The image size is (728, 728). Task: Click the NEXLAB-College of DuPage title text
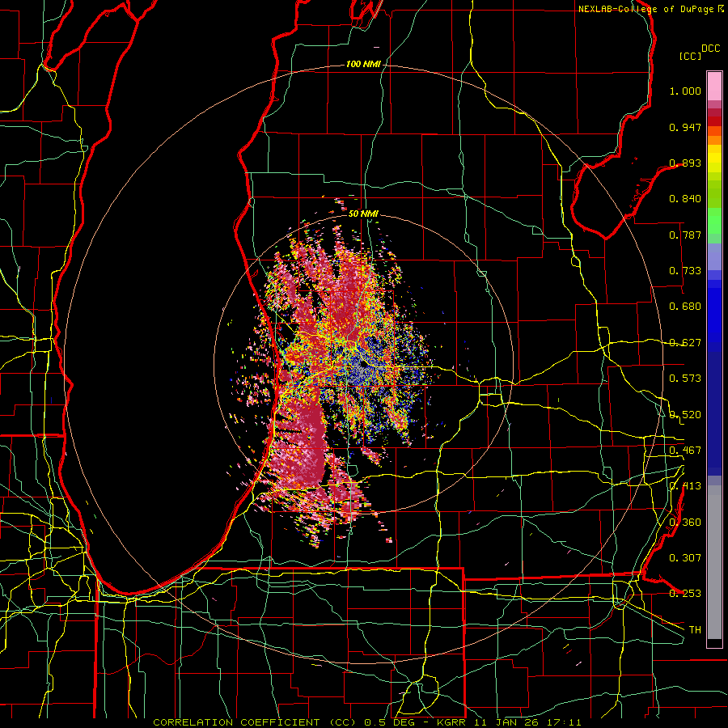(650, 9)
